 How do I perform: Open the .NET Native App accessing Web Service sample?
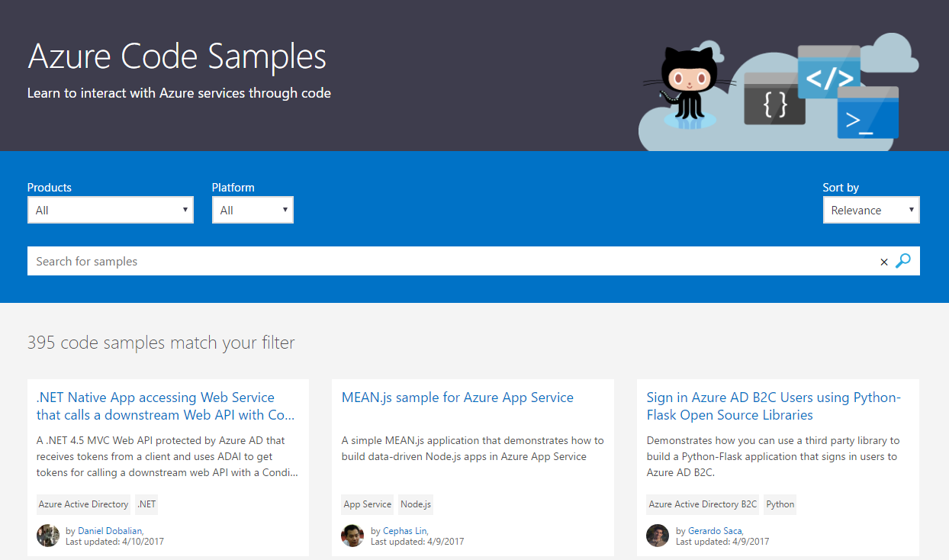166,406
